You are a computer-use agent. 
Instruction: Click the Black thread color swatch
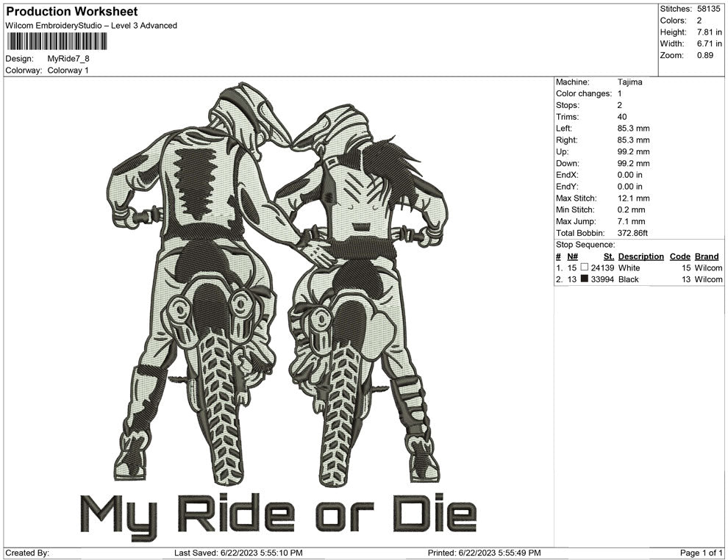click(584, 279)
